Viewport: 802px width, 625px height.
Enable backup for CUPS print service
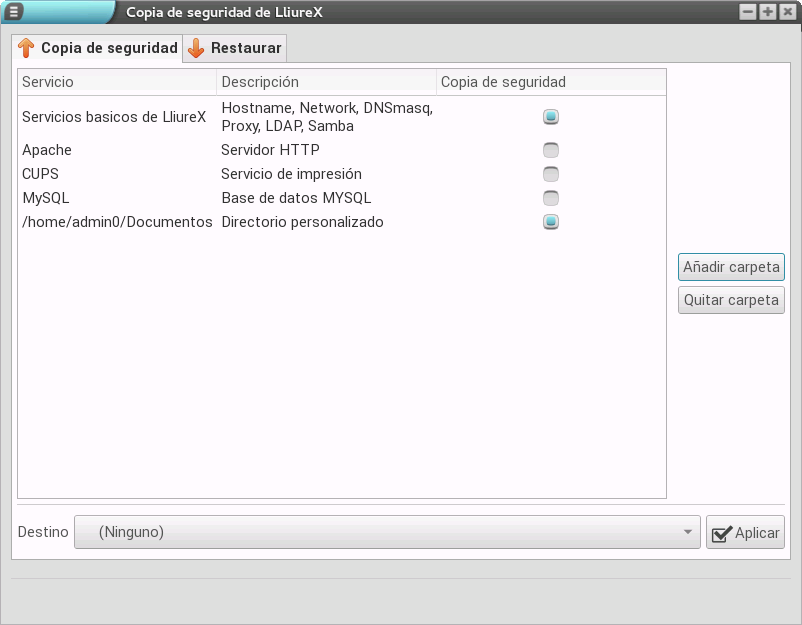click(551, 174)
